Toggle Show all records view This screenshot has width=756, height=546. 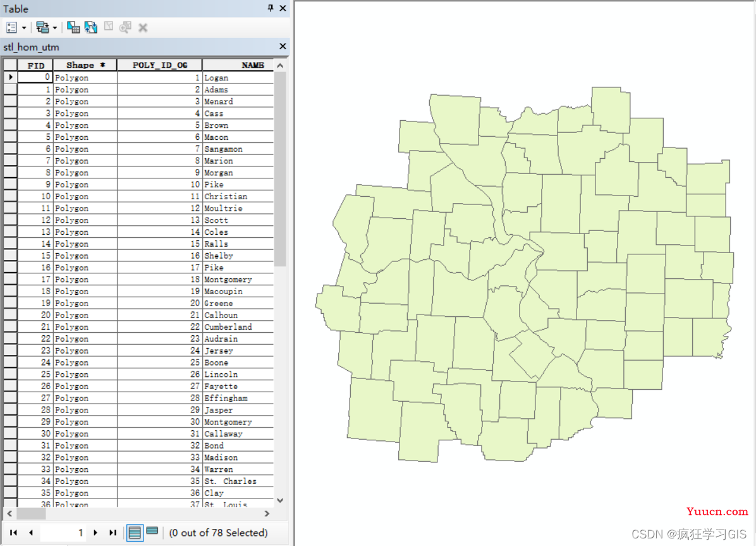pyautogui.click(x=135, y=533)
